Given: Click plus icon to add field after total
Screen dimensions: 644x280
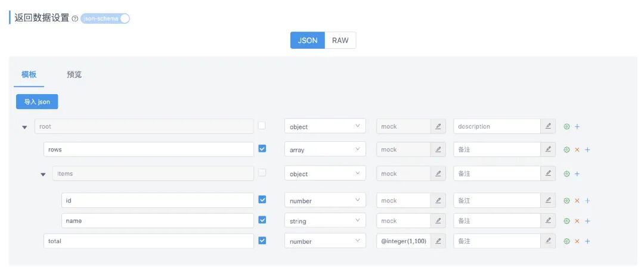Looking at the screenshot, I should click(587, 241).
